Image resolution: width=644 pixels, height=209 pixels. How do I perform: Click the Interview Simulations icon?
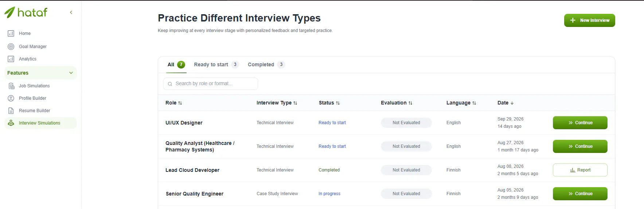(11, 123)
